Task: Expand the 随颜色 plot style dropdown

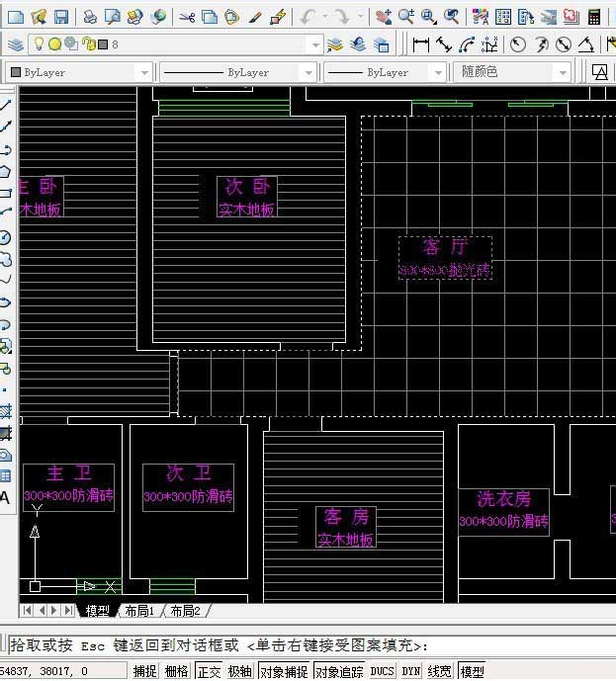Action: pos(562,72)
